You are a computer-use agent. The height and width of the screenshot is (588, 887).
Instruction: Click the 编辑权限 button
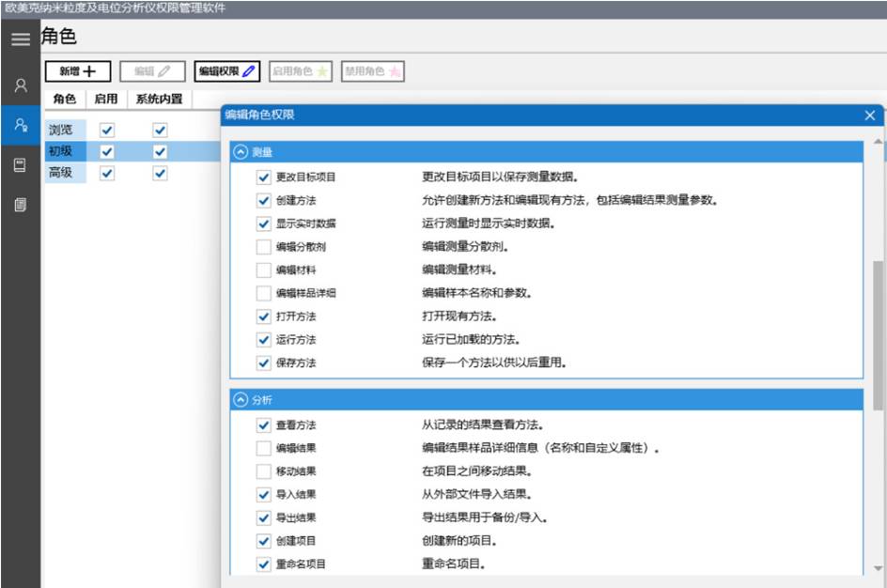226,71
